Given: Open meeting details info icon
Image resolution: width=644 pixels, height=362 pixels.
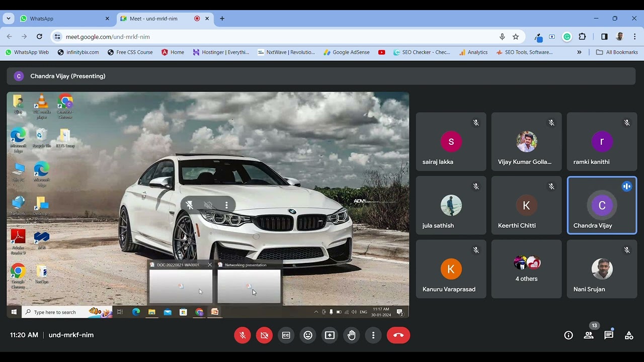Looking at the screenshot, I should [569, 335].
